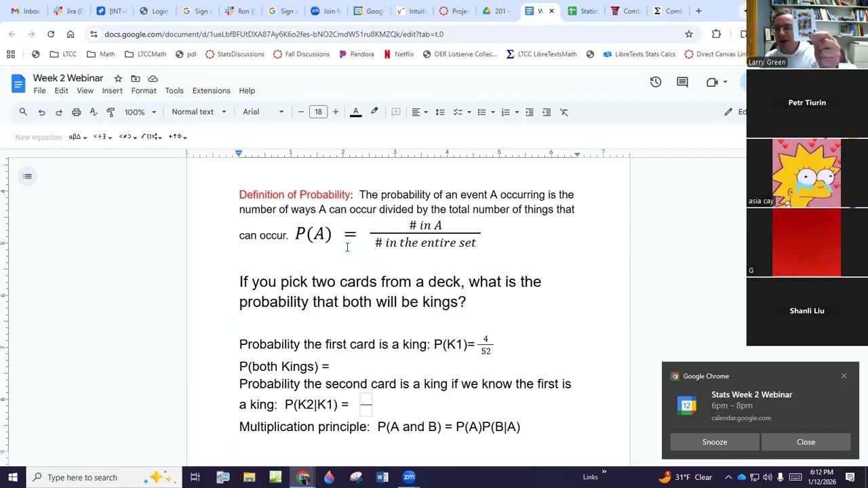Open the Tools menu
The height and width of the screenshot is (488, 868).
pos(174,91)
